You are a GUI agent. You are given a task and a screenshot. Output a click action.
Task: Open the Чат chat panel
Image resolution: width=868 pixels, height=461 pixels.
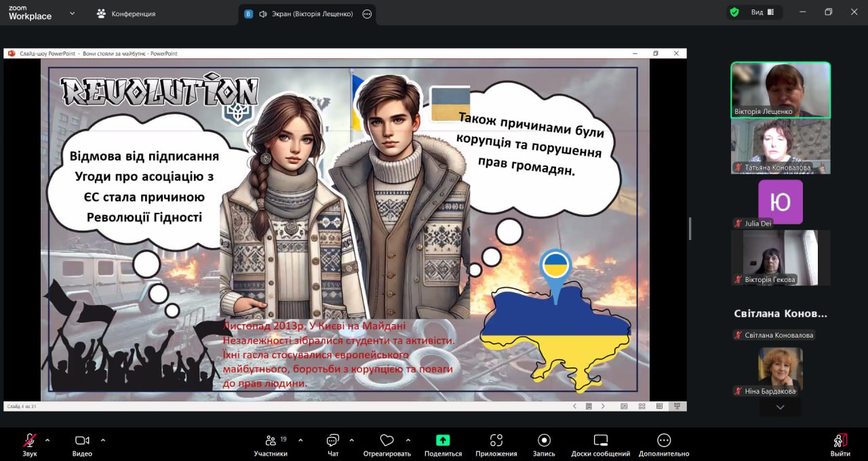point(332,441)
